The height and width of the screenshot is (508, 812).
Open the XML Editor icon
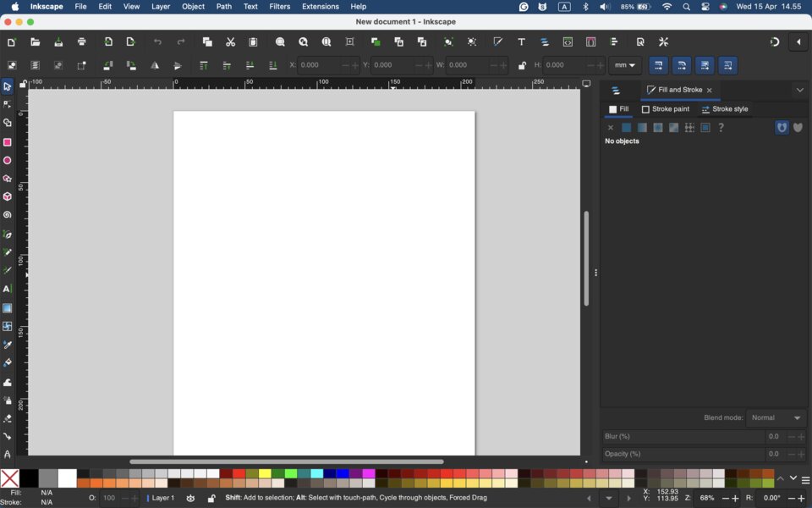click(568, 42)
